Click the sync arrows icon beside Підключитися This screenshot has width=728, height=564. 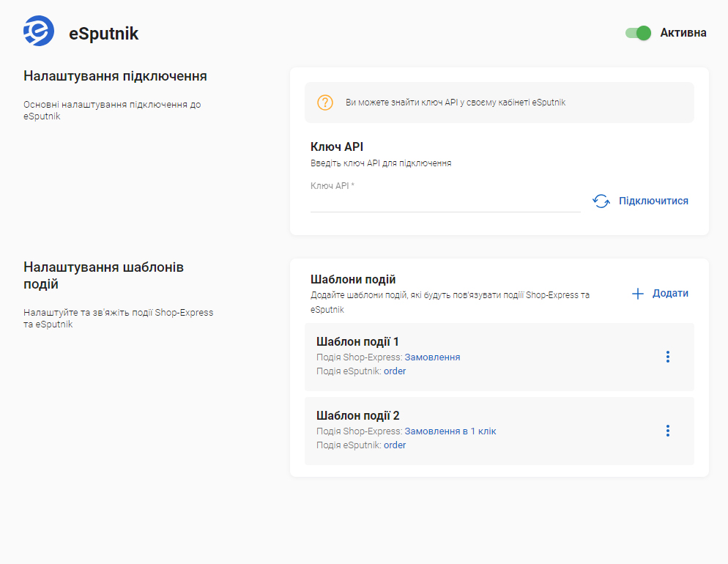(x=601, y=201)
